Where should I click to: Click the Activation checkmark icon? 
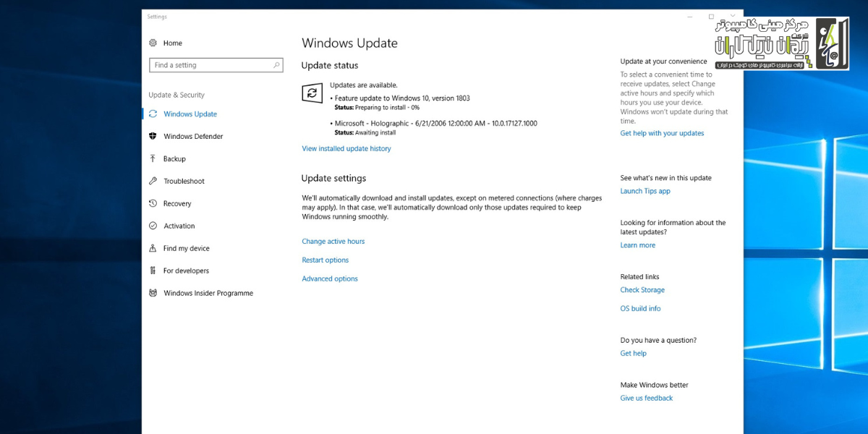[153, 226]
